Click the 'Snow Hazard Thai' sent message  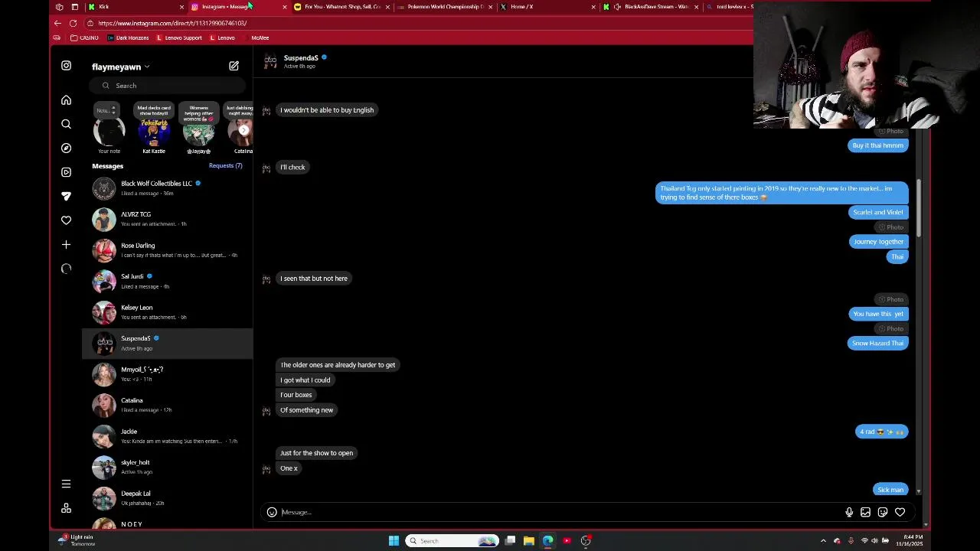pyautogui.click(x=877, y=343)
